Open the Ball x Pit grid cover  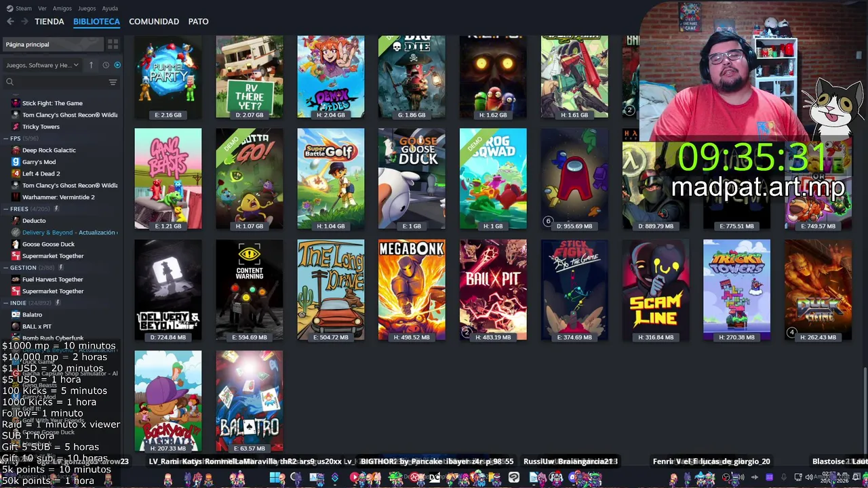pyautogui.click(x=493, y=290)
